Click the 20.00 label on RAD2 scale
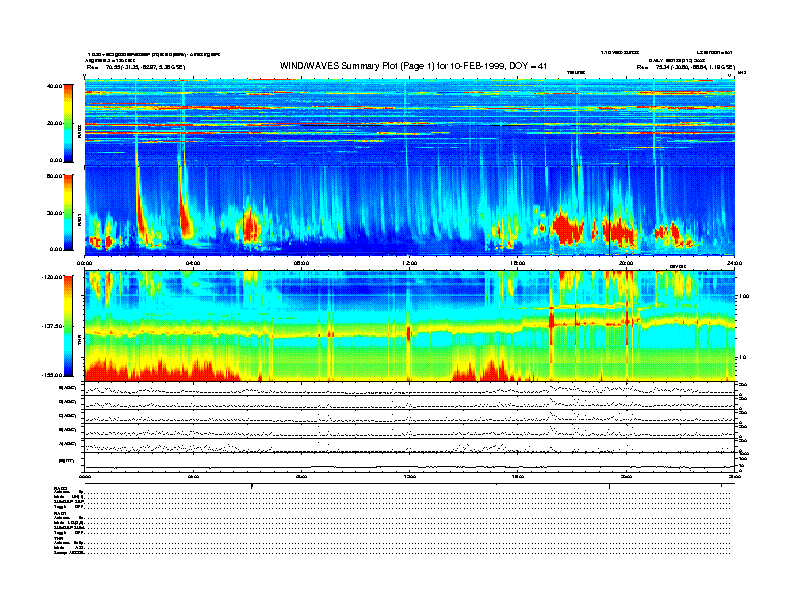 tap(55, 123)
